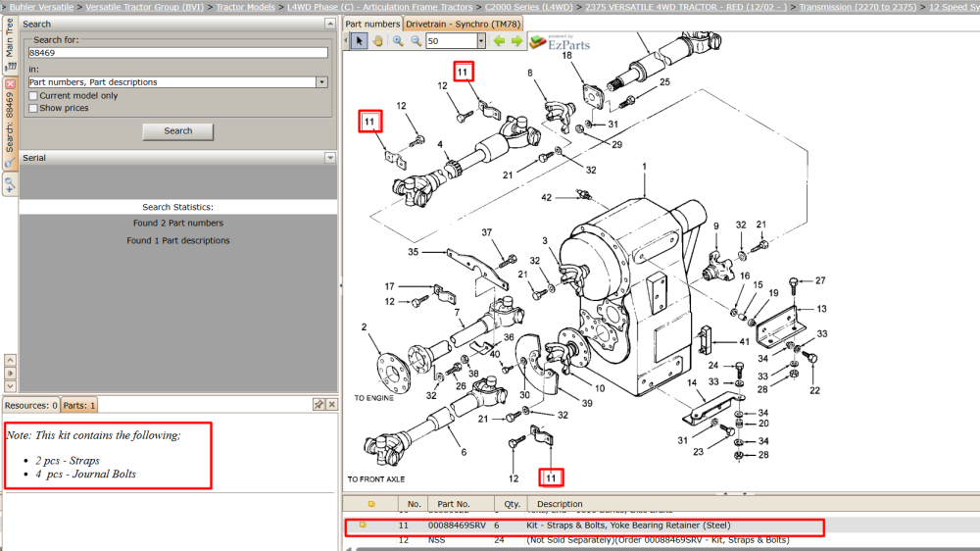Select the arrow pointer tool

359,41
